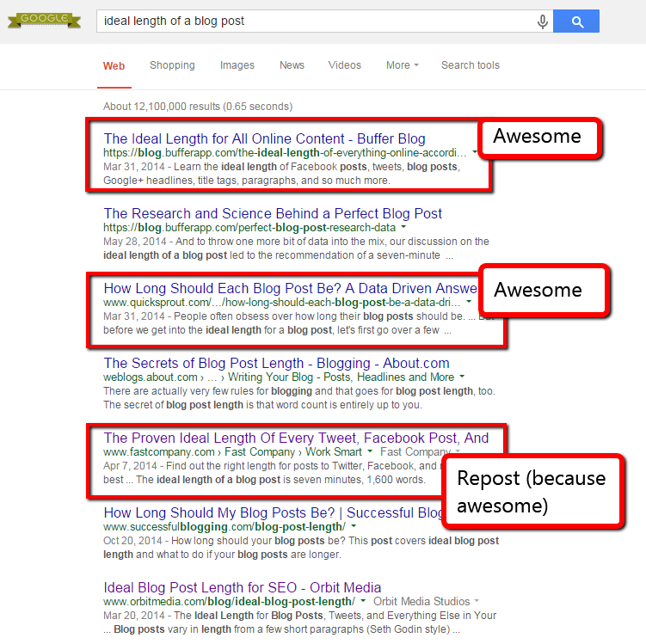Click the www.fastcompany.com breadcrumb URL
Viewport: 646px width, 644px height.
[158, 452]
